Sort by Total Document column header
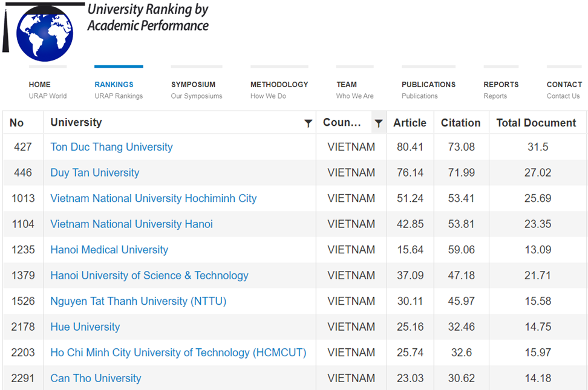 536,123
